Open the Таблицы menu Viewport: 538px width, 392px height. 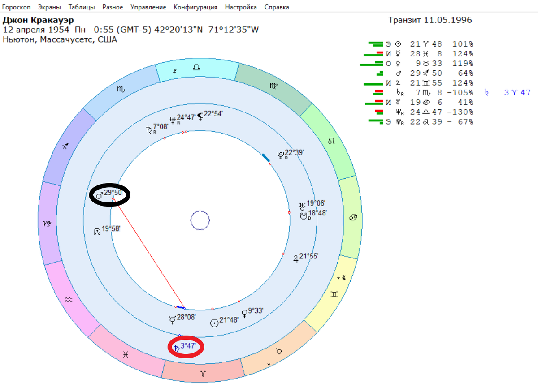[x=82, y=7]
